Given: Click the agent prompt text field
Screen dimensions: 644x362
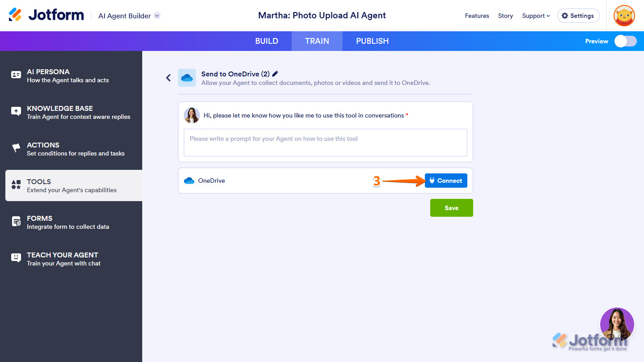Looking at the screenshot, I should click(x=326, y=143).
